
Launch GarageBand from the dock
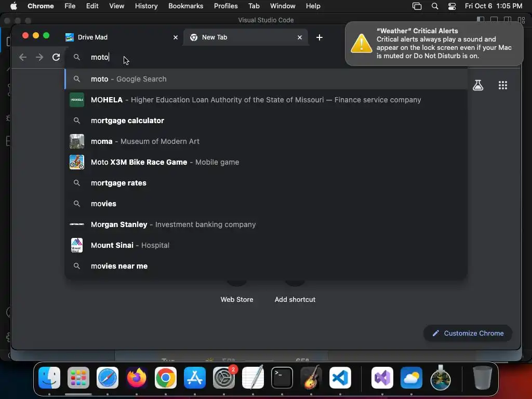coord(311,378)
